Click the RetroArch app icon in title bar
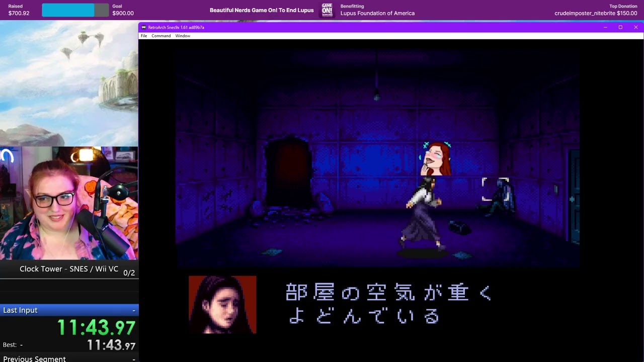644x362 pixels. 144,27
